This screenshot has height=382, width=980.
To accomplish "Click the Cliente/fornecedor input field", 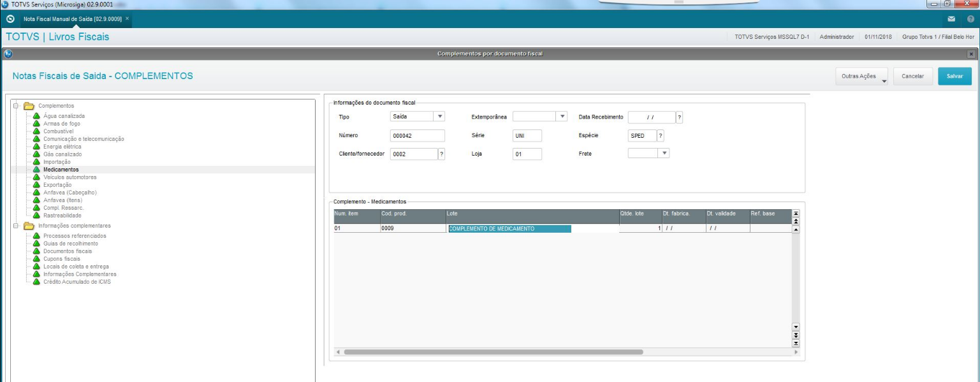I will point(413,154).
